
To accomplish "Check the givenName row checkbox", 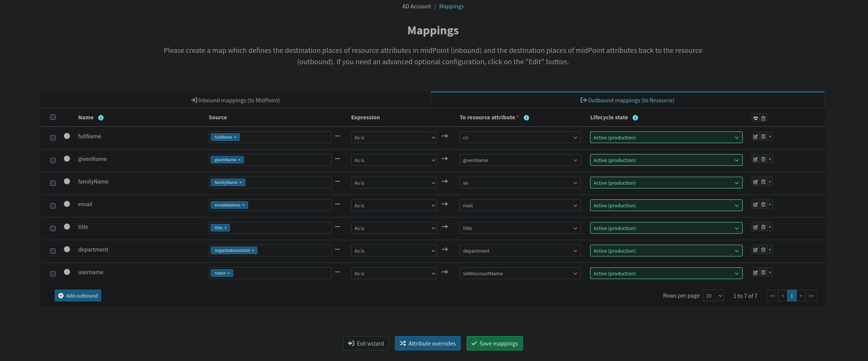I will pos(53,160).
